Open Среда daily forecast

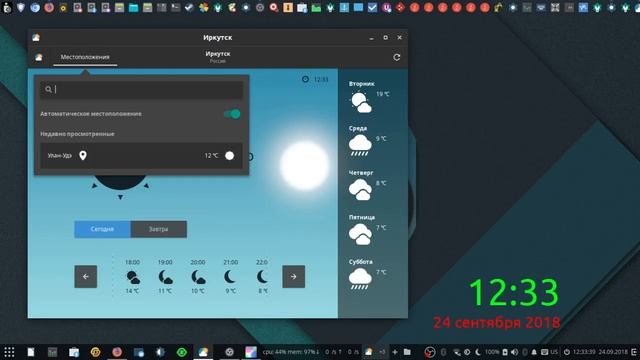[x=369, y=141]
